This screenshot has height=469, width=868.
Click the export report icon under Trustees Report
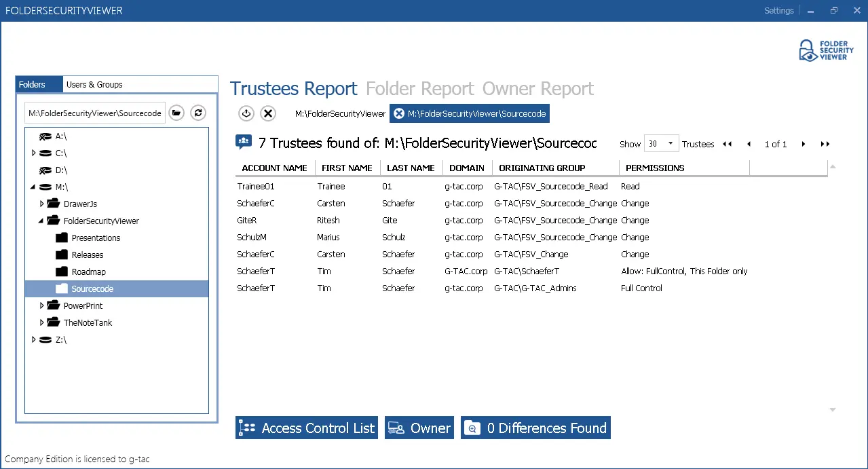point(246,113)
